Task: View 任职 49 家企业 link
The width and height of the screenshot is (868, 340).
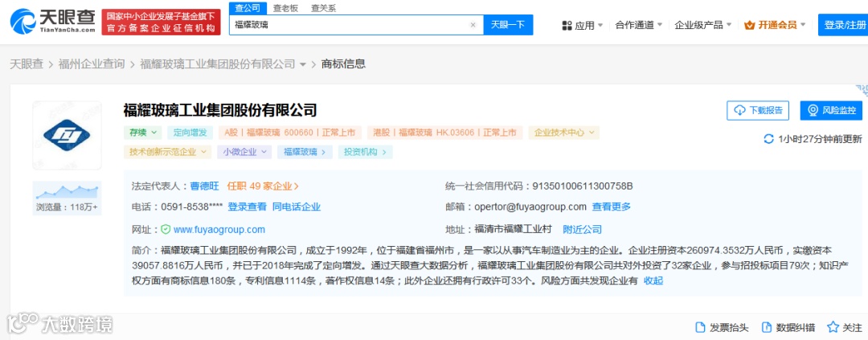Action: [263, 186]
